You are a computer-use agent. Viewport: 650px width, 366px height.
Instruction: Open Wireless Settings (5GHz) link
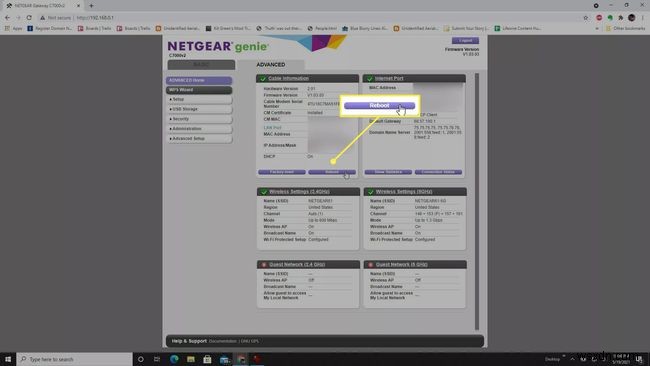tap(404, 192)
